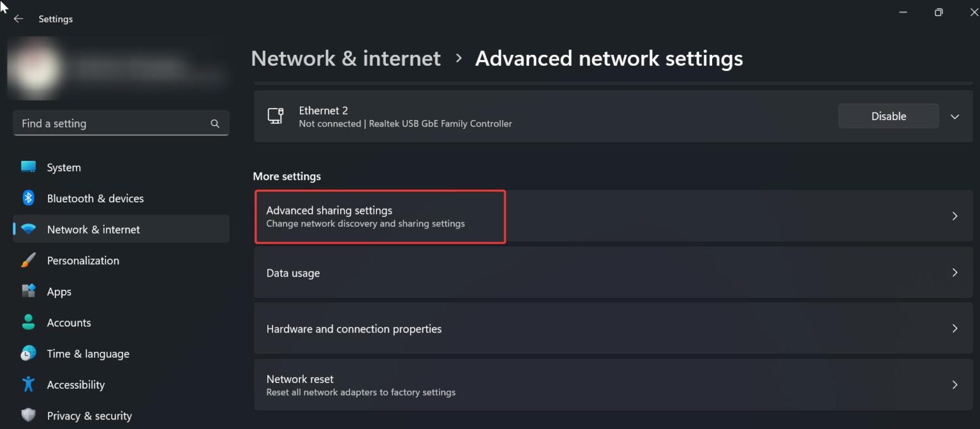The width and height of the screenshot is (980, 429).
Task: Select the System sidebar icon
Action: coord(28,167)
